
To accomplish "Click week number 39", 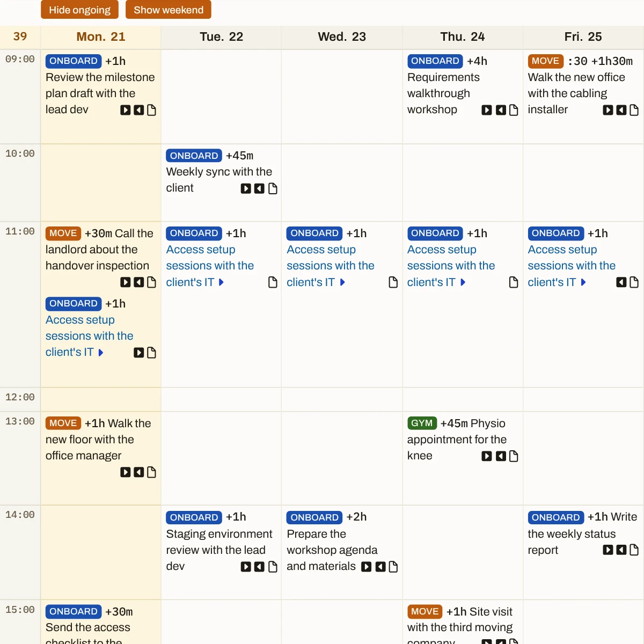I will (x=20, y=36).
